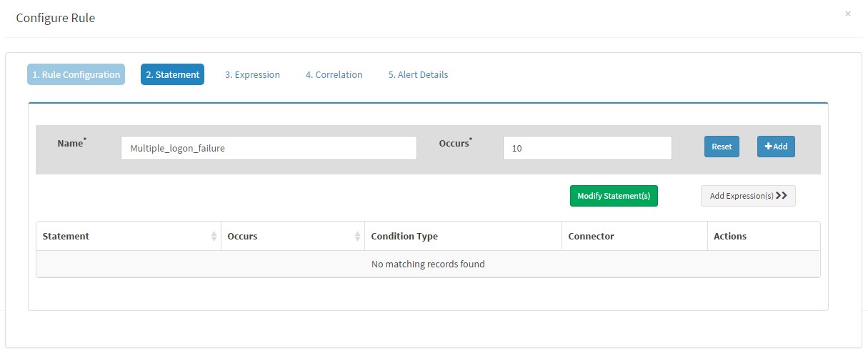Screen dimensions: 868x356
Task: Open the 1. Rule Configuration step
Action: (76, 74)
